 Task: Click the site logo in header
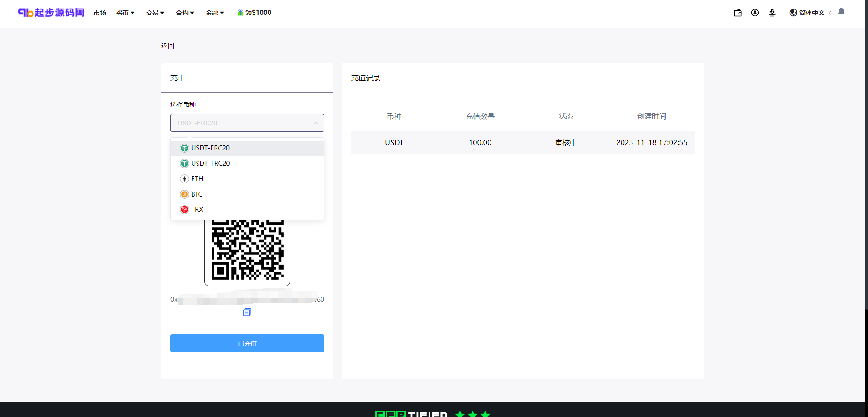51,13
